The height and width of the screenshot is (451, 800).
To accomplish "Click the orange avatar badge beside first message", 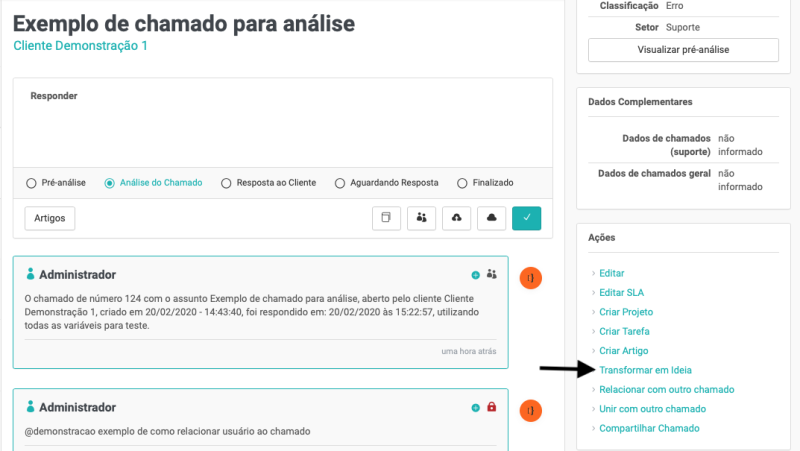I will point(531,278).
